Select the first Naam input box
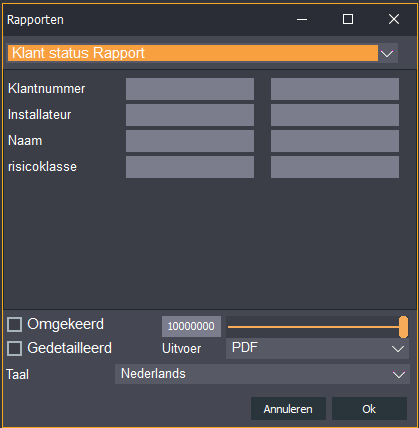The image size is (419, 428). pos(190,141)
